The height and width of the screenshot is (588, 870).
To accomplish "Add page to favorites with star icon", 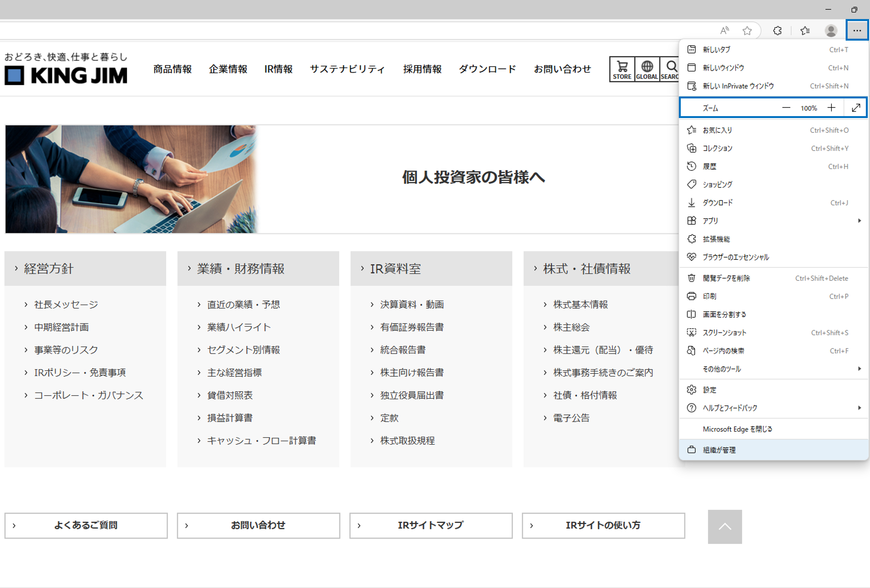I will [747, 31].
